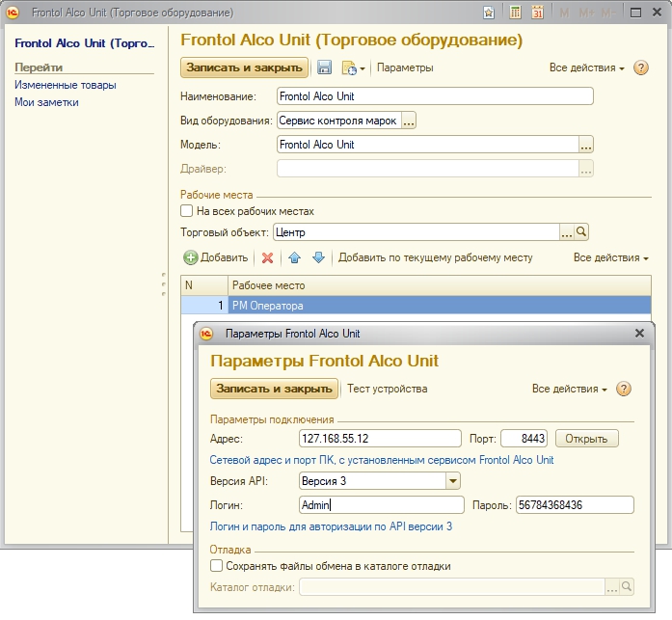672x620 pixels.
Task: Enable Сохранять файлы обмена в каталоге отладки
Action: (216, 566)
